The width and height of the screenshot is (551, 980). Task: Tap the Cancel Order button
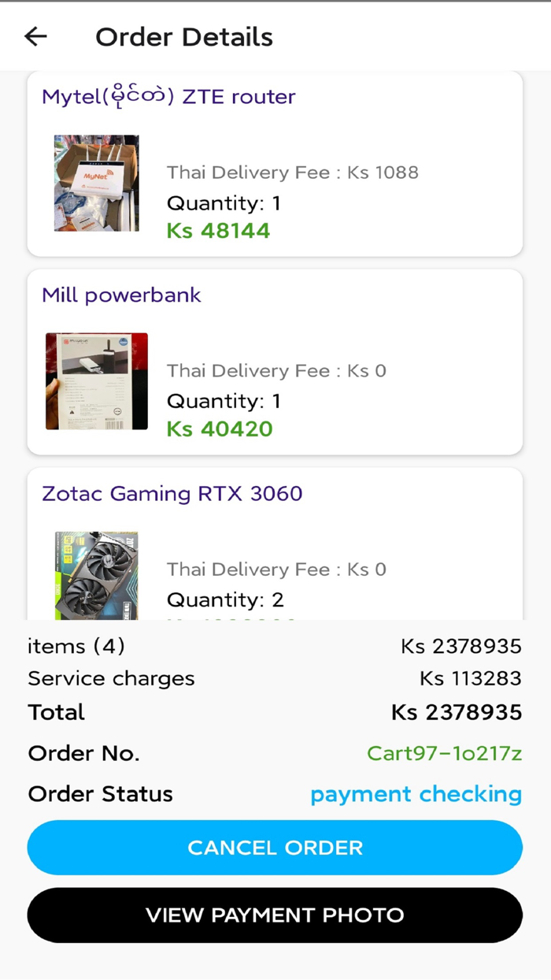tap(275, 847)
